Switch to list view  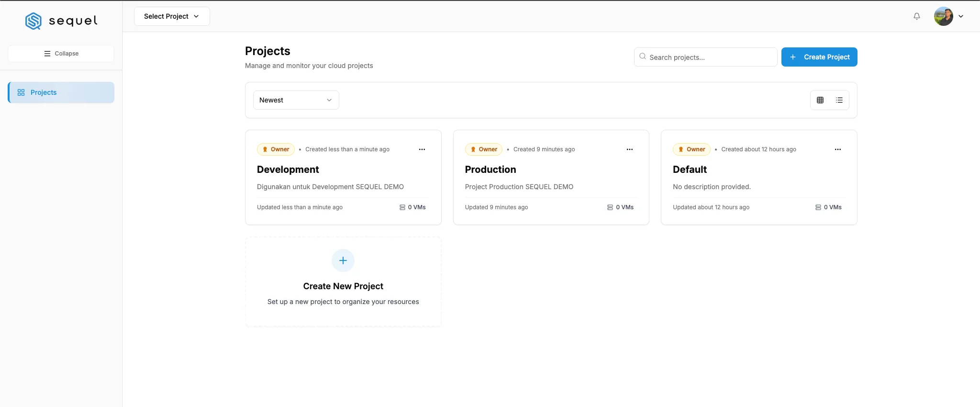coord(839,100)
